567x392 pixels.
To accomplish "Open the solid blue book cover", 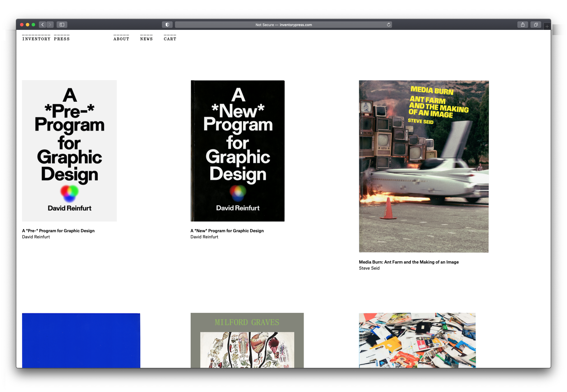I will tap(81, 340).
